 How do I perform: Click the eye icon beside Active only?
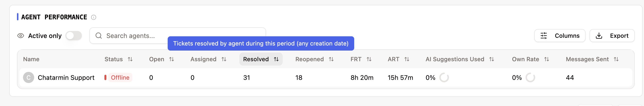21,36
